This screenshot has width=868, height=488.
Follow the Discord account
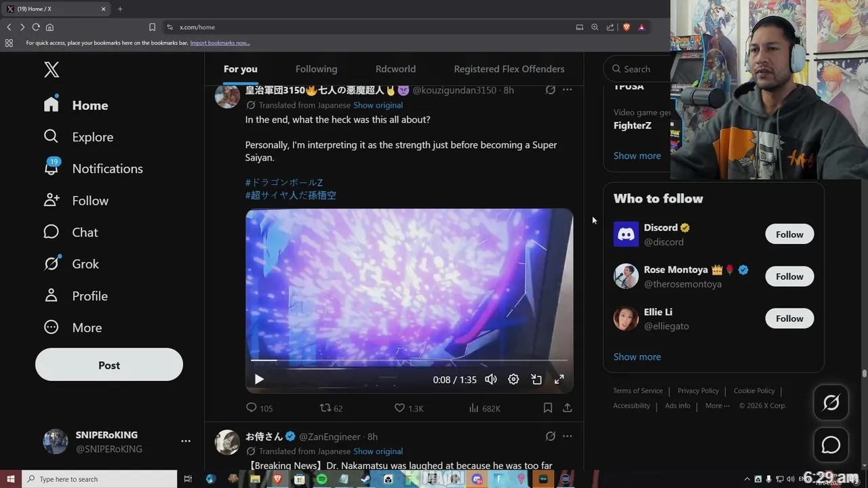tap(789, 235)
